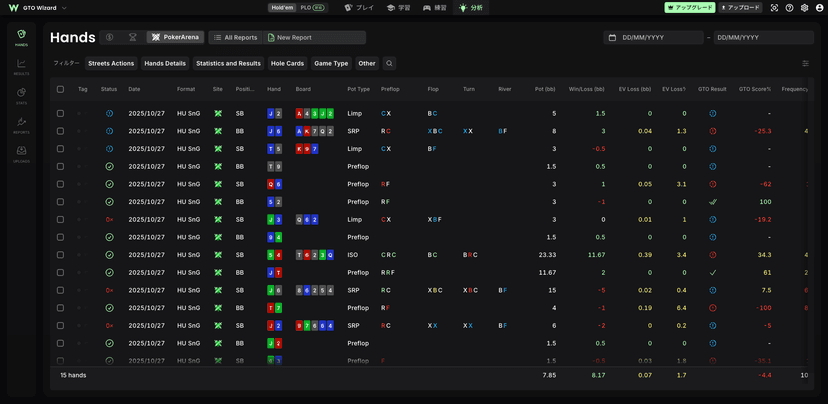Open the settings gear icon

click(x=804, y=8)
